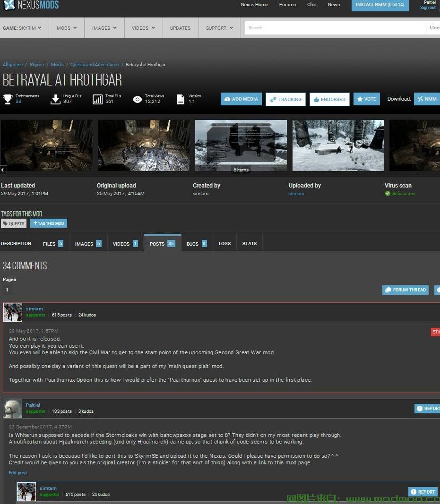This screenshot has width=440, height=504.
Task: Switch to the Posts tab
Action: point(163,244)
